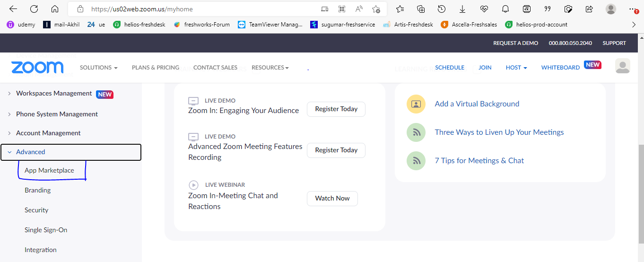Open the TeamViewer Manag... bookmark
The image size is (644, 262).
270,25
